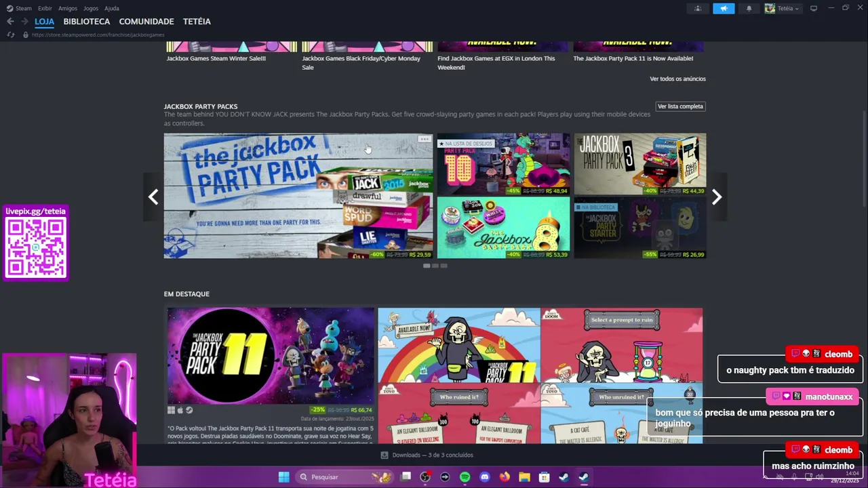Open Spotify from taskbar

coord(465,476)
